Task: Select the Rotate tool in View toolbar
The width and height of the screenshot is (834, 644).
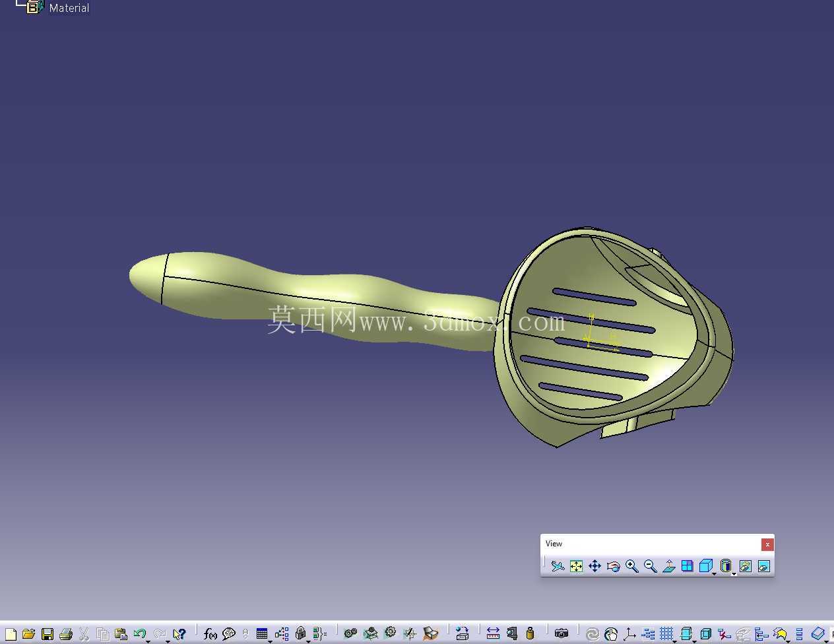Action: point(613,566)
